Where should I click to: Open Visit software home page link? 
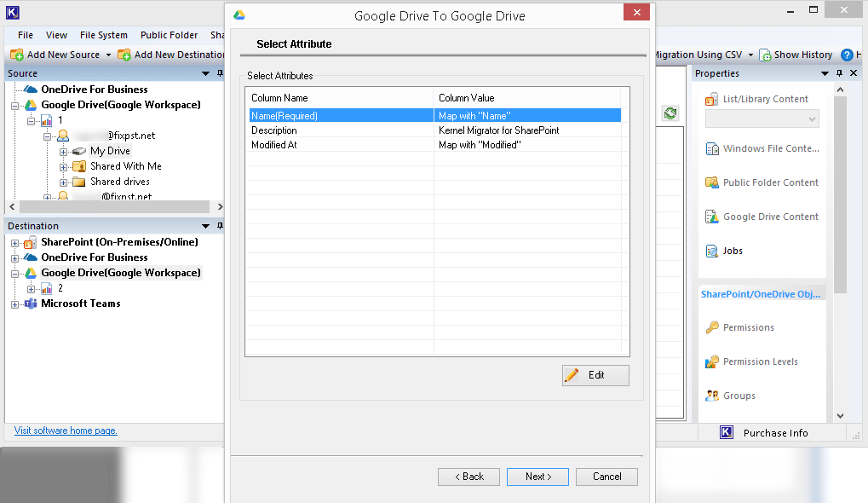point(66,431)
